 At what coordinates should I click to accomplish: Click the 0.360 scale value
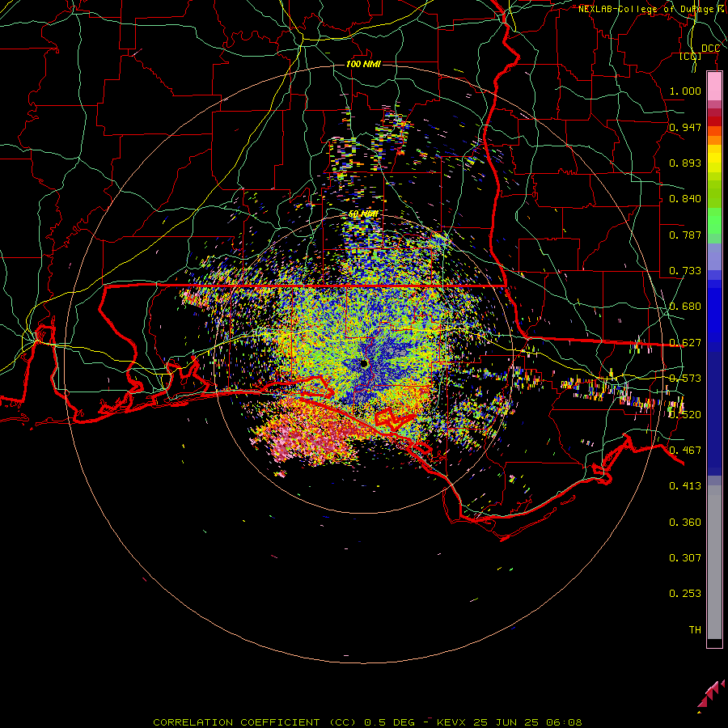(685, 523)
